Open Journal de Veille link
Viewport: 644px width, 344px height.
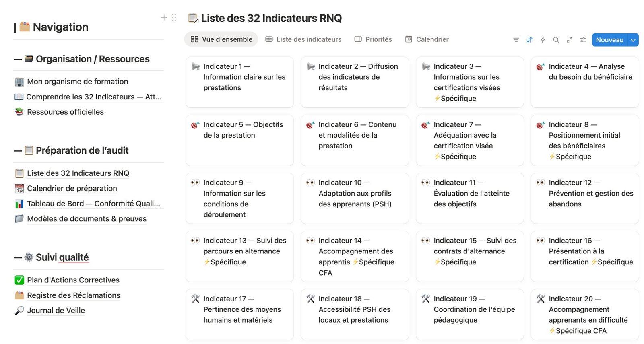coord(56,311)
